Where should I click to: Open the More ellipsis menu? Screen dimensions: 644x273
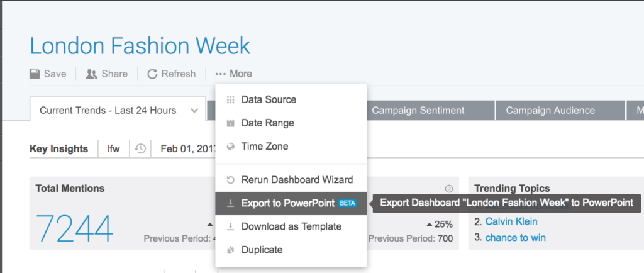[233, 74]
